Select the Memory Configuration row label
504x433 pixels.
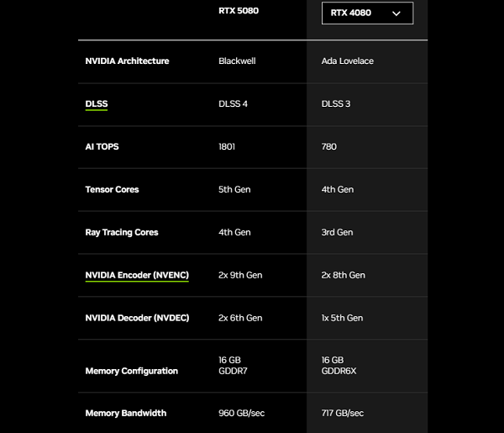132,371
